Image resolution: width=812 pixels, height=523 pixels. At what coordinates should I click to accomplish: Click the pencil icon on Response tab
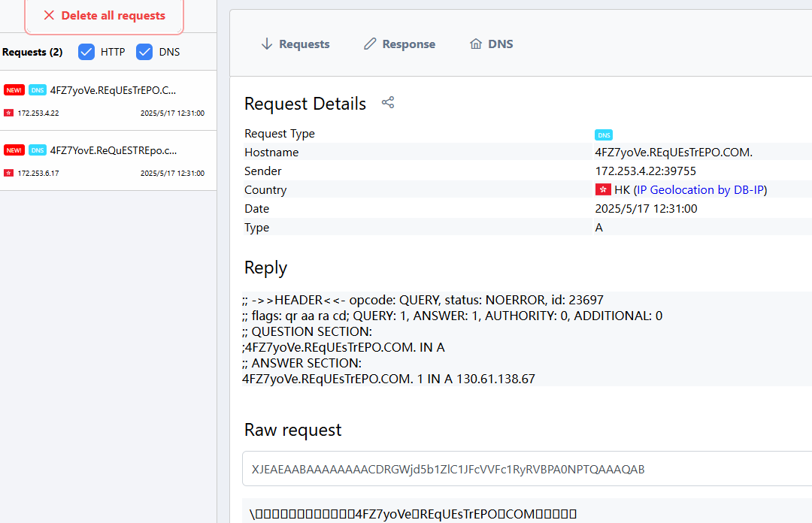[x=370, y=44]
